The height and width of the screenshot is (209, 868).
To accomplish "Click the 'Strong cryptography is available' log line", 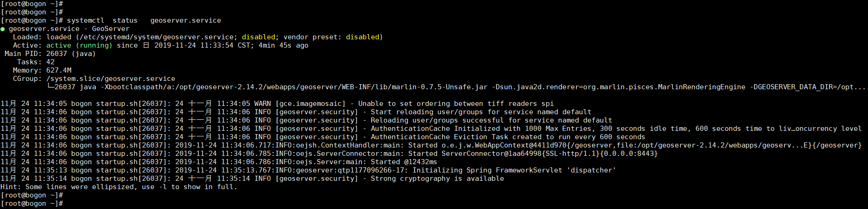I will [252, 178].
